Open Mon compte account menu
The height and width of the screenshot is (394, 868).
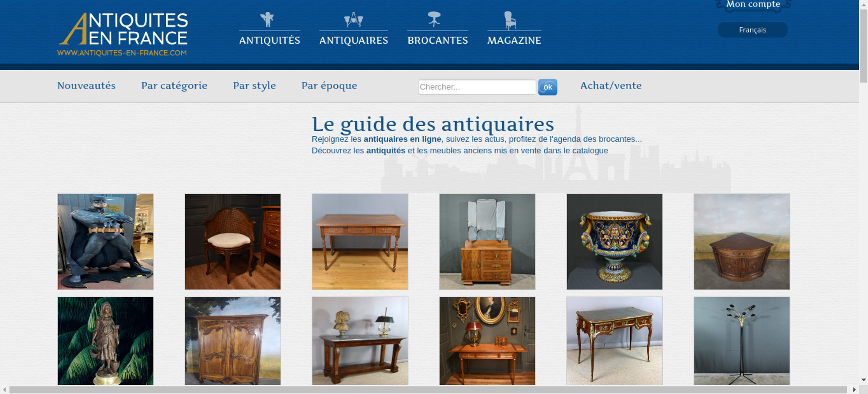point(753,5)
